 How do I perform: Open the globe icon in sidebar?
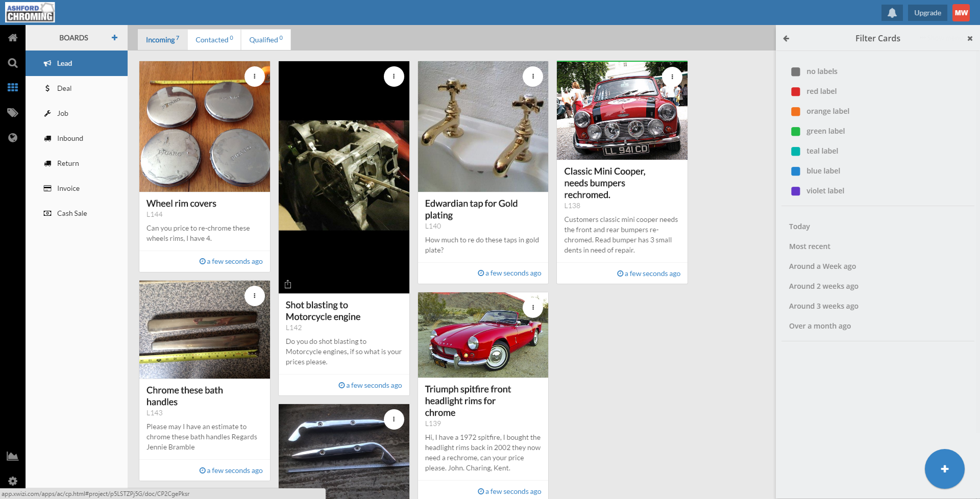(x=13, y=138)
